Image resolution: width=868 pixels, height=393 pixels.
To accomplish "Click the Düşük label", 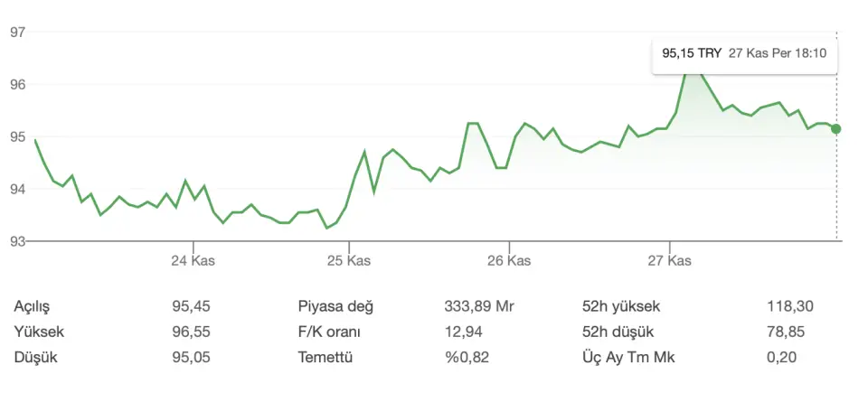I will [35, 357].
